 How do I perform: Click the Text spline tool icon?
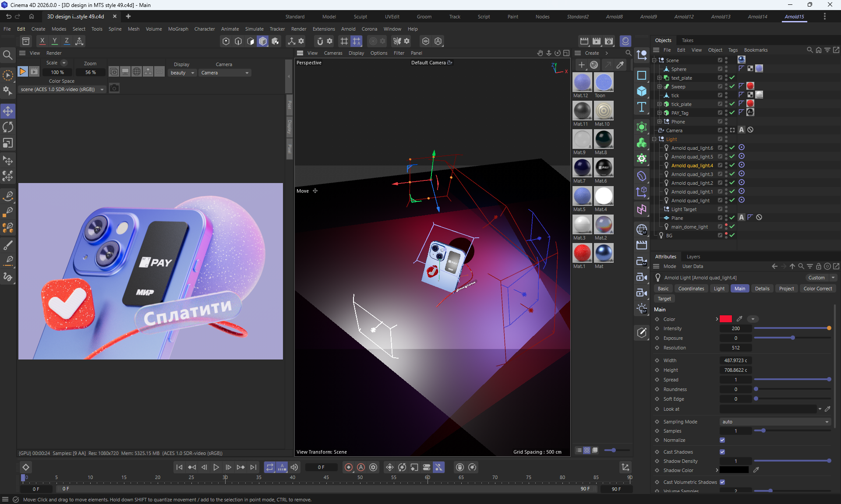pyautogui.click(x=642, y=107)
